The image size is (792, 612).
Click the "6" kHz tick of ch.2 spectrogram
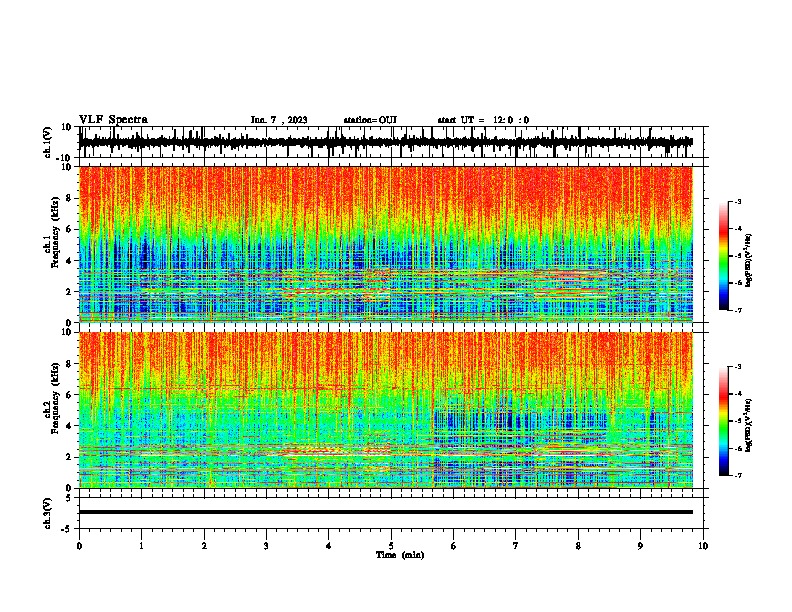pos(70,395)
